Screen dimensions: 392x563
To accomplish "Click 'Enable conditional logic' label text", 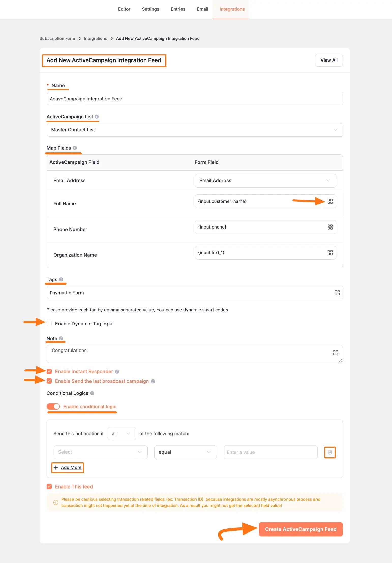I will [90, 407].
